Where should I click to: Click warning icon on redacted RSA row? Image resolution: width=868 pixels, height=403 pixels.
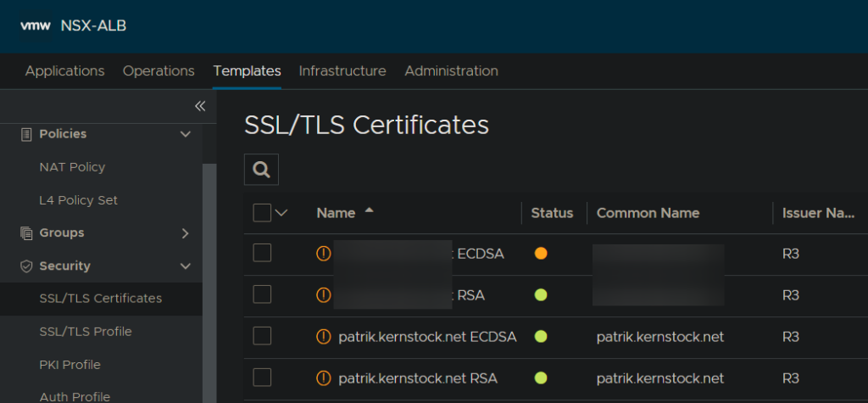(323, 295)
